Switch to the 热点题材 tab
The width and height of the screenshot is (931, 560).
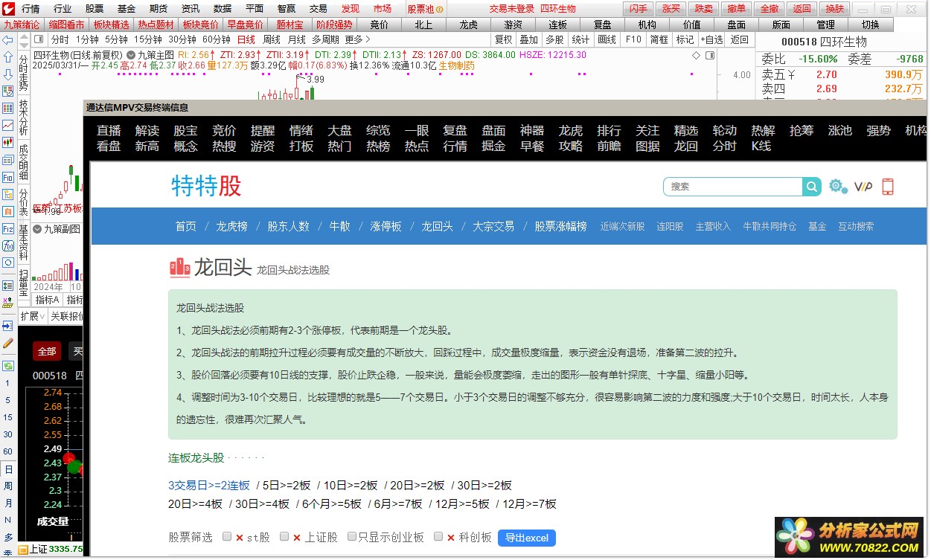(x=156, y=25)
